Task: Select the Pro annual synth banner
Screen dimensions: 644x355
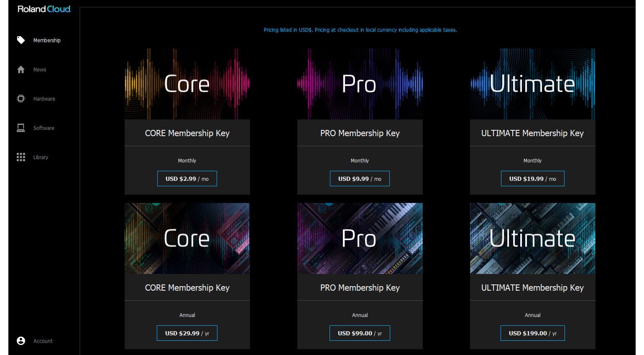Action: point(360,238)
